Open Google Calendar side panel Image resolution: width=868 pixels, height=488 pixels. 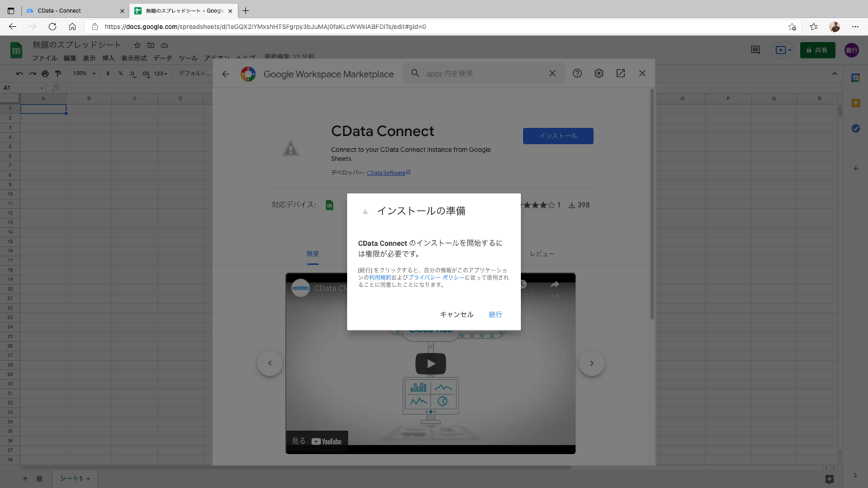click(x=856, y=77)
